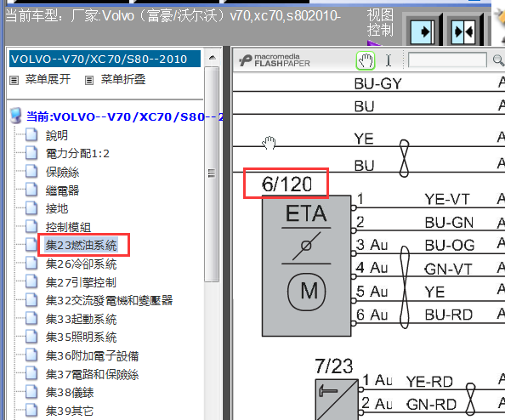Select 集23燃油系統 in the tree
The width and height of the screenshot is (505, 420).
81,246
